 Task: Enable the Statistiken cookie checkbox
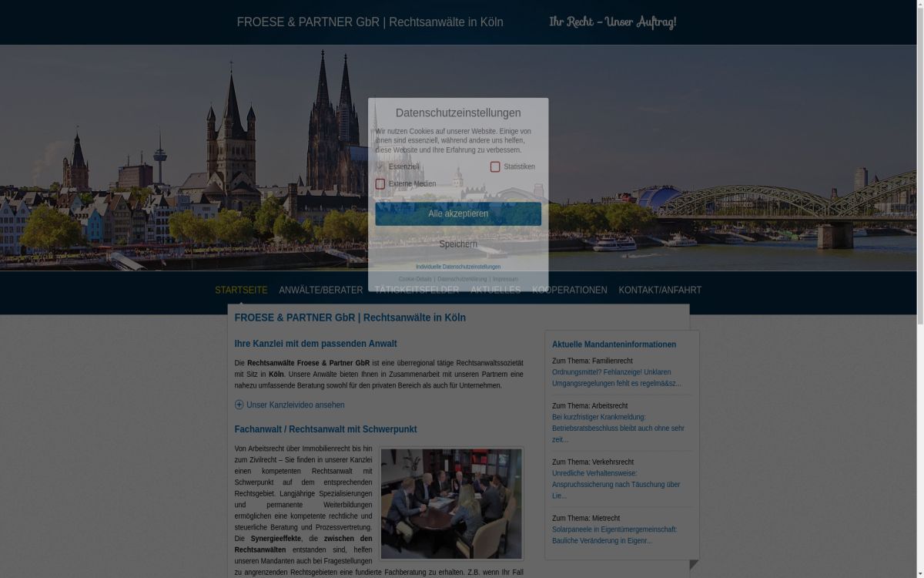tap(495, 166)
